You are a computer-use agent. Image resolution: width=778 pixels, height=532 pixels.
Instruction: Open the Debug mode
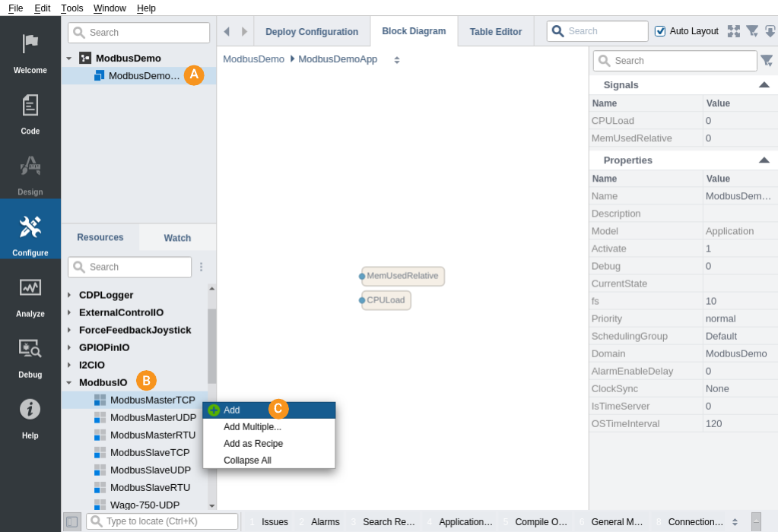[x=30, y=356]
